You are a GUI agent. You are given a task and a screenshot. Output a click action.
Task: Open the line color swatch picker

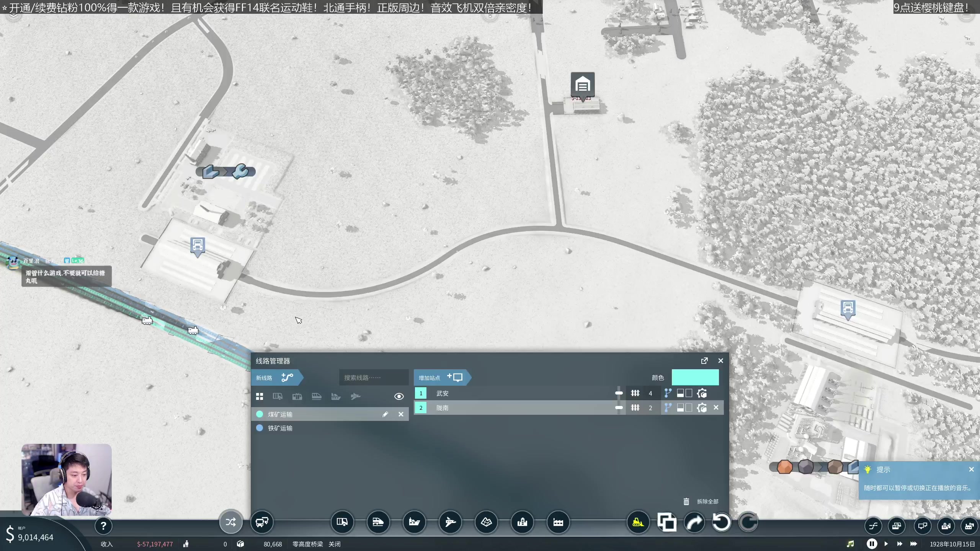pyautogui.click(x=695, y=377)
